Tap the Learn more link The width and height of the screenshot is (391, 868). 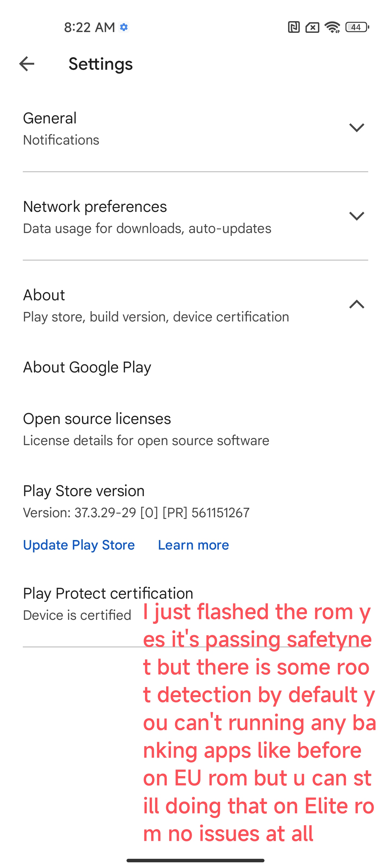(193, 545)
